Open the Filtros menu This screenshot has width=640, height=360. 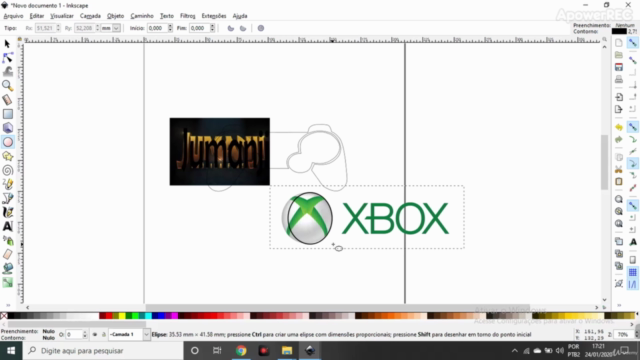[188, 16]
